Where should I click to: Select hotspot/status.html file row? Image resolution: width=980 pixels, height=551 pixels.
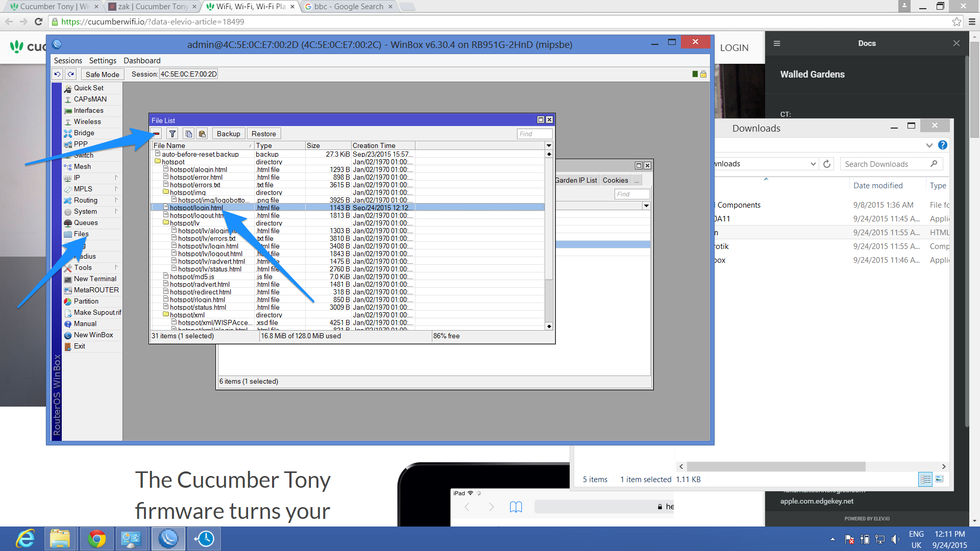coord(348,307)
